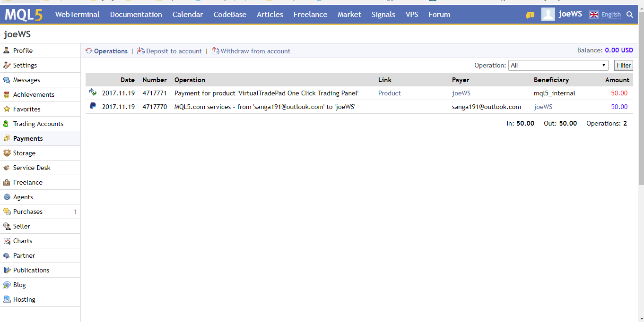Open Calendar in the top menu
The image size is (644, 322).
point(188,15)
